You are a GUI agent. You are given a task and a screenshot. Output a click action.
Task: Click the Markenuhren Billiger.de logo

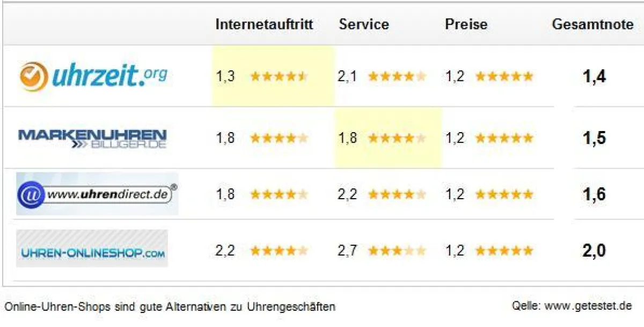click(92, 139)
